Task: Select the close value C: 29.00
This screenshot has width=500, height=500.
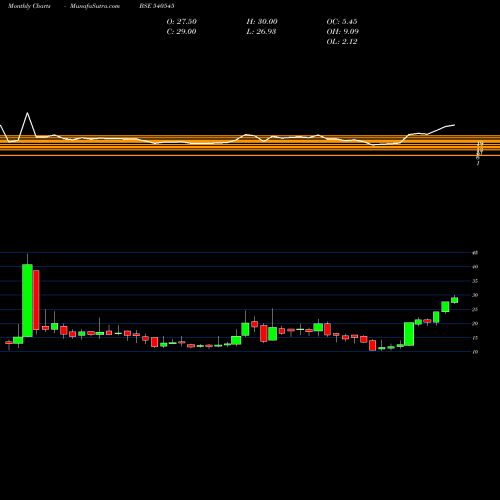Action: [181, 32]
